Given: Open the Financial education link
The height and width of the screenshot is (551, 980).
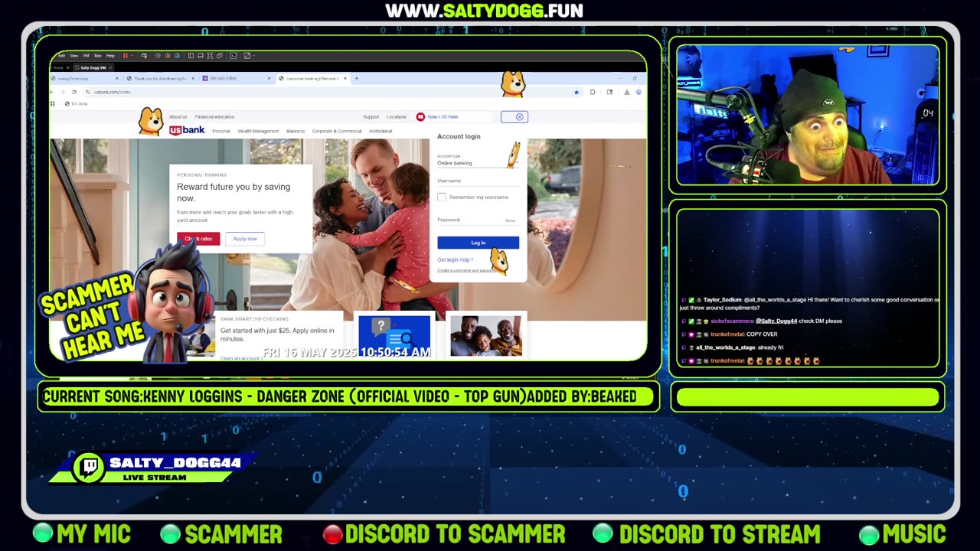Looking at the screenshot, I should [x=215, y=117].
